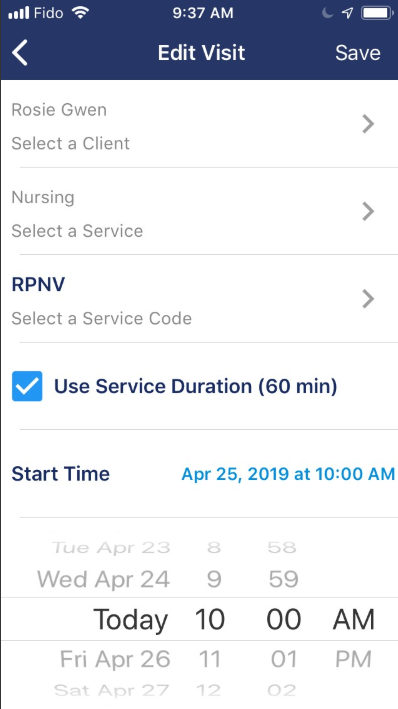The width and height of the screenshot is (398, 709).
Task: Tap the back arrow icon
Action: pos(19,53)
